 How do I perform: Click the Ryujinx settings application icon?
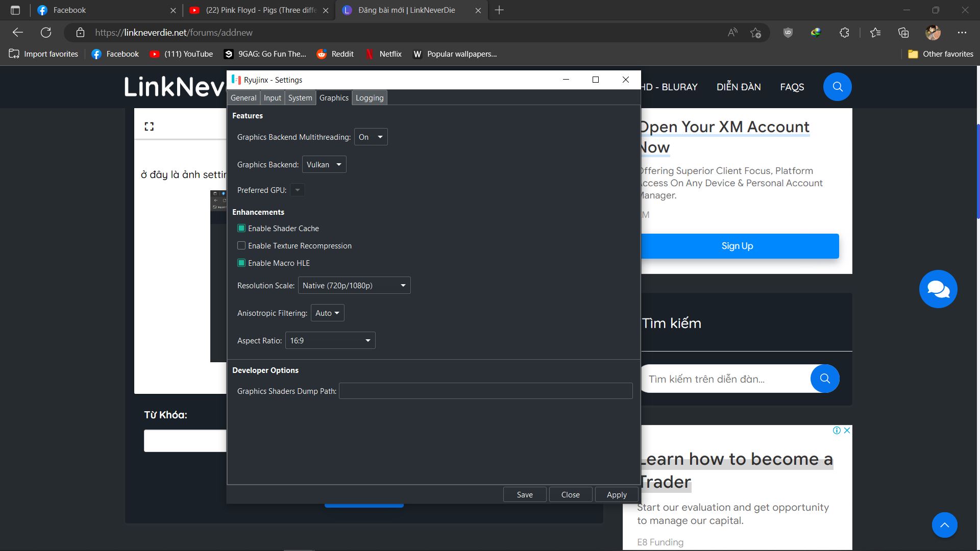coord(236,80)
